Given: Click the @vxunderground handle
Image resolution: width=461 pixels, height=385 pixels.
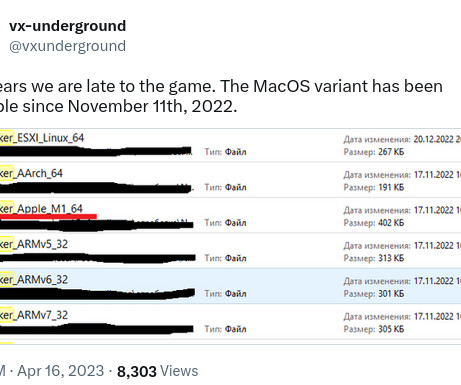Looking at the screenshot, I should [67, 46].
